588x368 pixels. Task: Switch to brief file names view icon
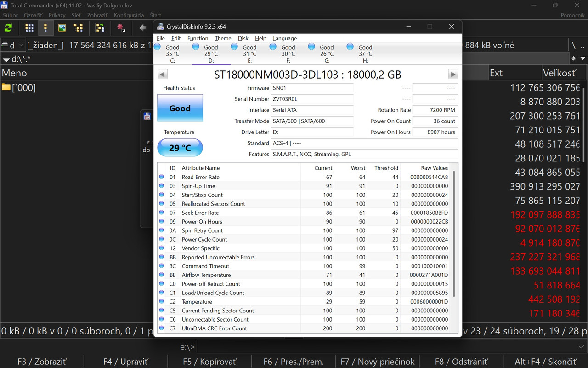tap(29, 28)
